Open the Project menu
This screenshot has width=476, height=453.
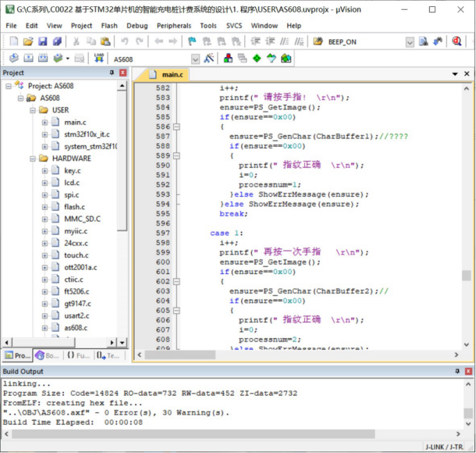click(x=81, y=26)
